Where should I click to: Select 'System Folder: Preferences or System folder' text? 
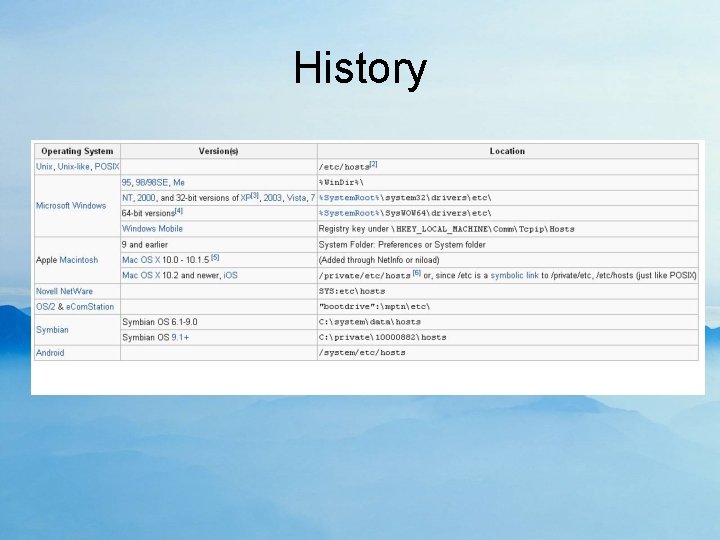(402, 245)
